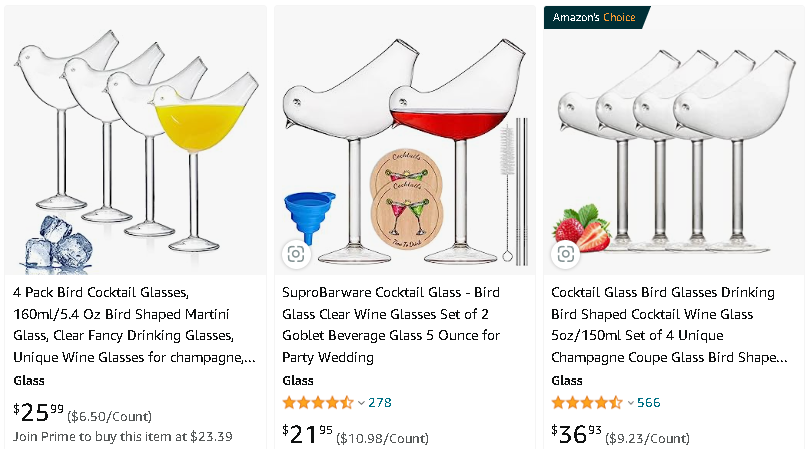Click the $36.93 price

pyautogui.click(x=576, y=433)
